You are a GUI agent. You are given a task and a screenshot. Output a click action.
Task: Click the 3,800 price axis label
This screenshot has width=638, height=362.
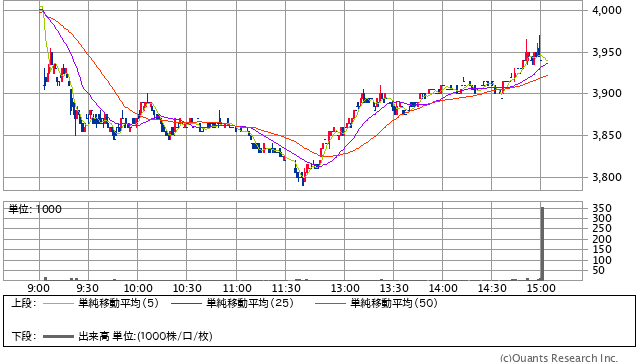[x=607, y=177]
